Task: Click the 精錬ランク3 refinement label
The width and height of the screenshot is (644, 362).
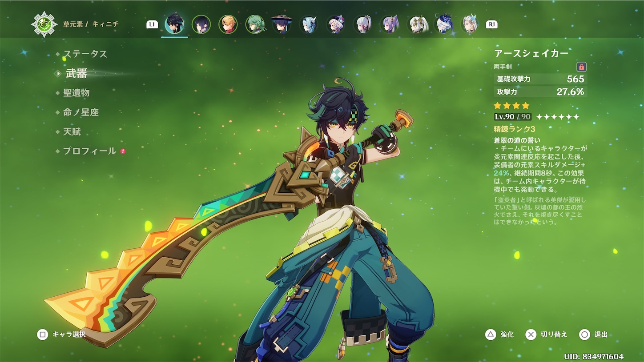Action: click(515, 129)
